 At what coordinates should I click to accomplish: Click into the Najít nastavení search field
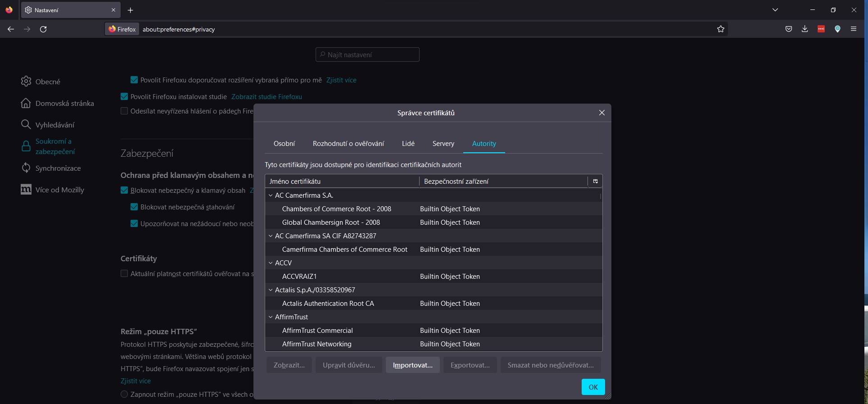click(x=367, y=54)
